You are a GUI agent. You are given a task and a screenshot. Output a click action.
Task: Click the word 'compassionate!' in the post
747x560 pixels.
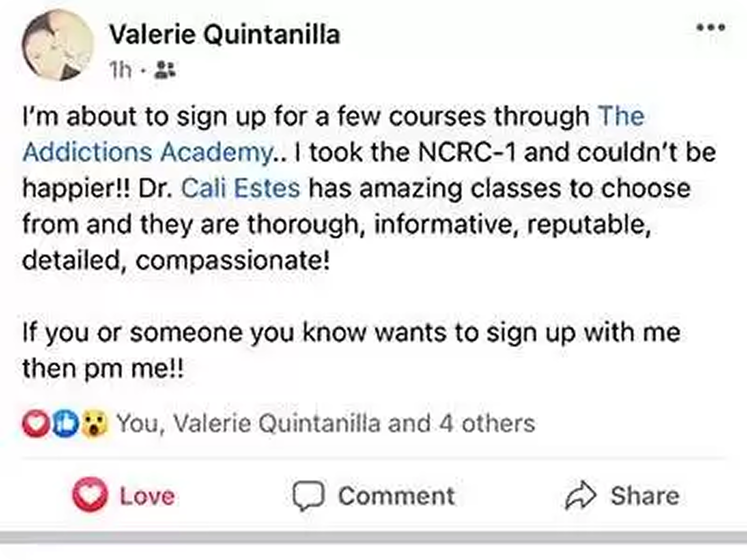pyautogui.click(x=233, y=260)
